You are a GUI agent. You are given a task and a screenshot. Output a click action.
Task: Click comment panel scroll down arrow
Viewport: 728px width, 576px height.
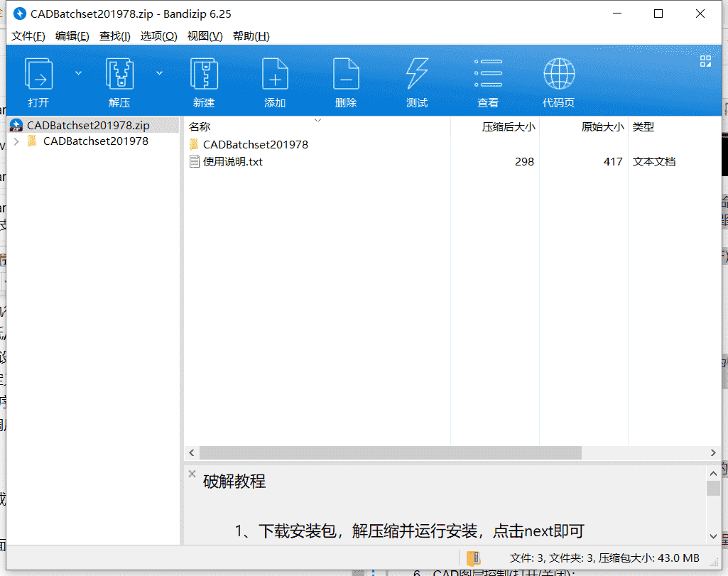(713, 536)
